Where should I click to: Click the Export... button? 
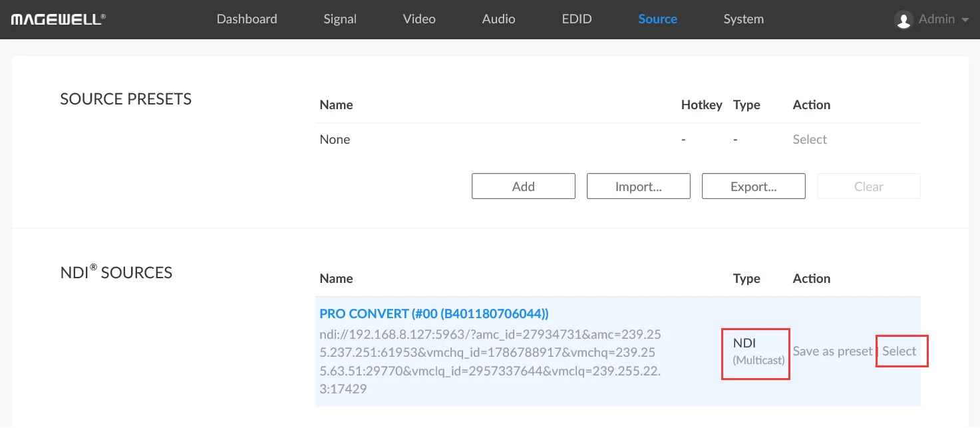(754, 186)
